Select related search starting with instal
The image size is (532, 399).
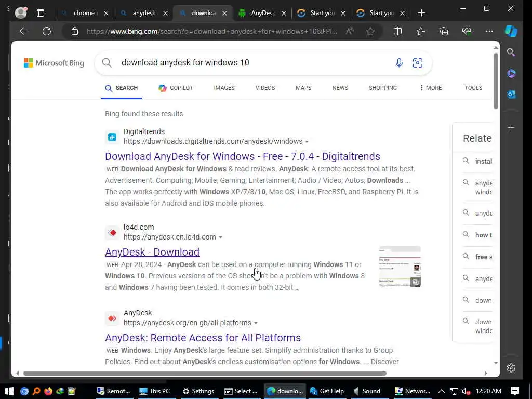coord(478,161)
